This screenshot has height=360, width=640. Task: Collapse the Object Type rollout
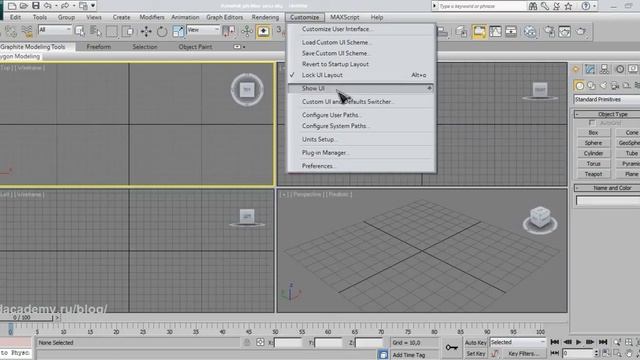coord(607,114)
